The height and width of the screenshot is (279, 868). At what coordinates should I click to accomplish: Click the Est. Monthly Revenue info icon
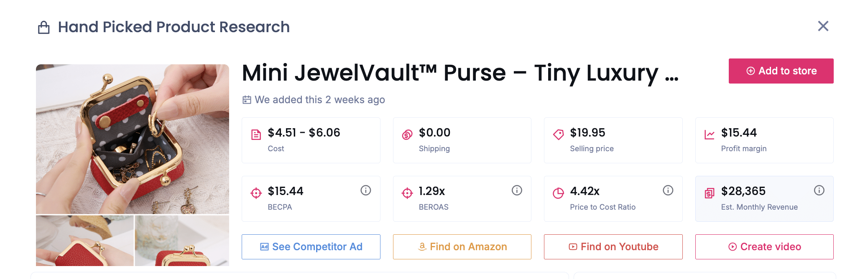coord(819,190)
